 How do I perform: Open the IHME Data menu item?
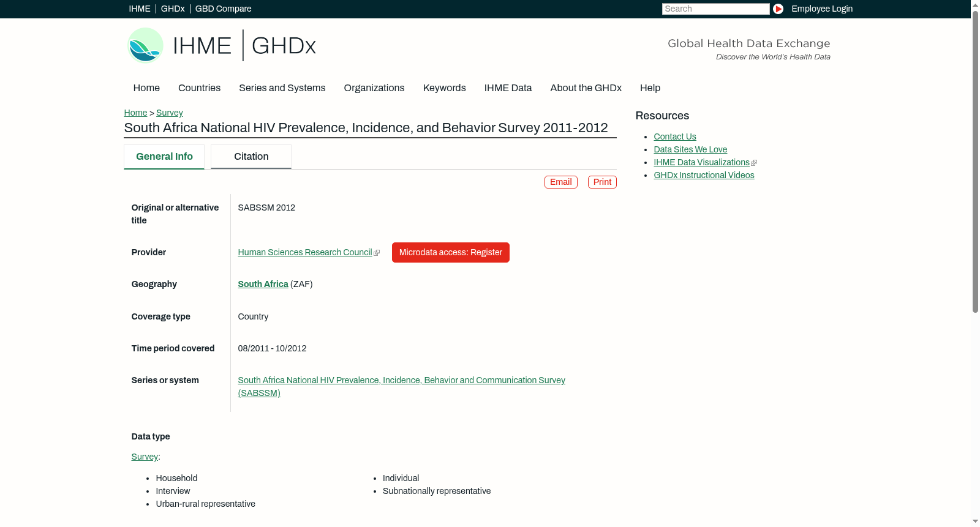[508, 88]
